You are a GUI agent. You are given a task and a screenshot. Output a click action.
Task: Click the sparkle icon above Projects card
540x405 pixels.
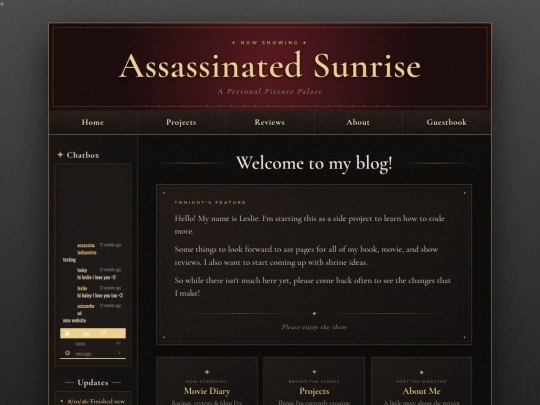coord(314,372)
